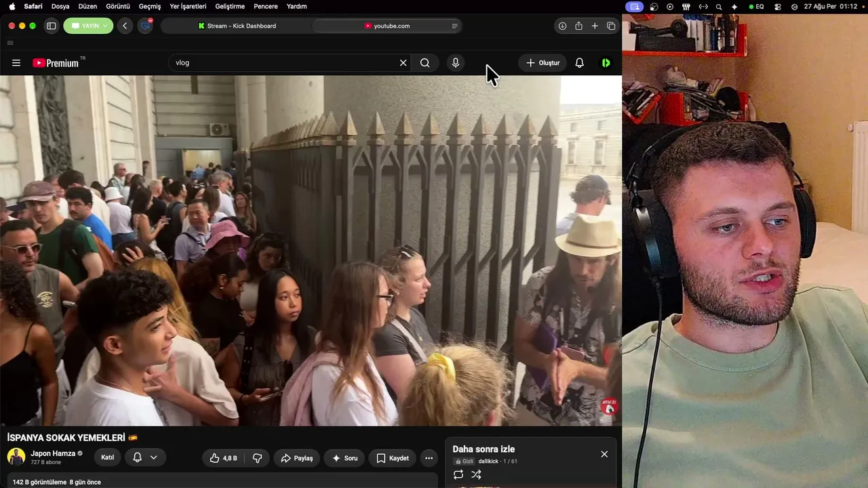Show the tab overview
Viewport: 868px width, 488px height.
point(611,26)
